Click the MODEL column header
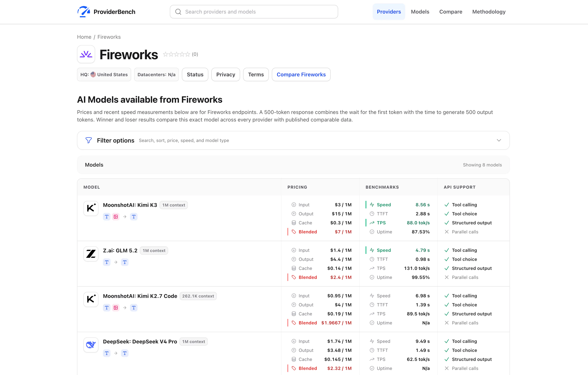Image resolution: width=588 pixels, height=375 pixels. (91, 187)
